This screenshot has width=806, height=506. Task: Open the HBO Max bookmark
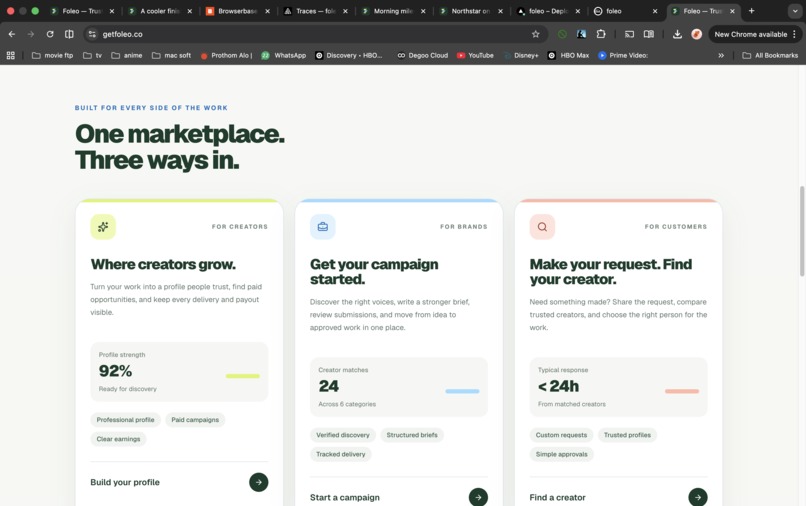click(569, 56)
